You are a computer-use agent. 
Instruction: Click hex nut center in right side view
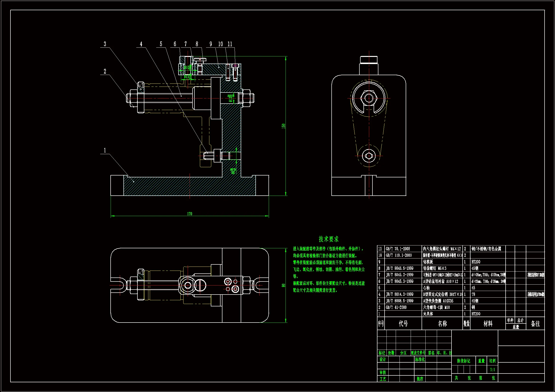pos(369,98)
